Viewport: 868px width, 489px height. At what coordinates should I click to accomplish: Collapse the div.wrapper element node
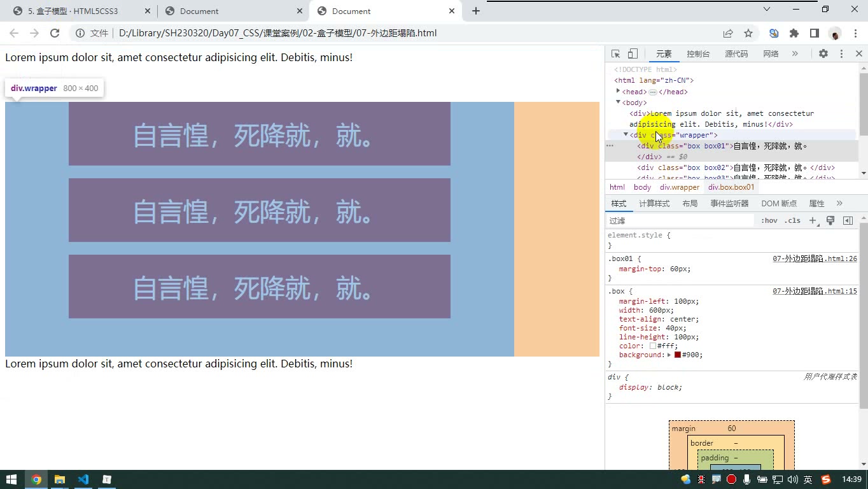point(626,135)
